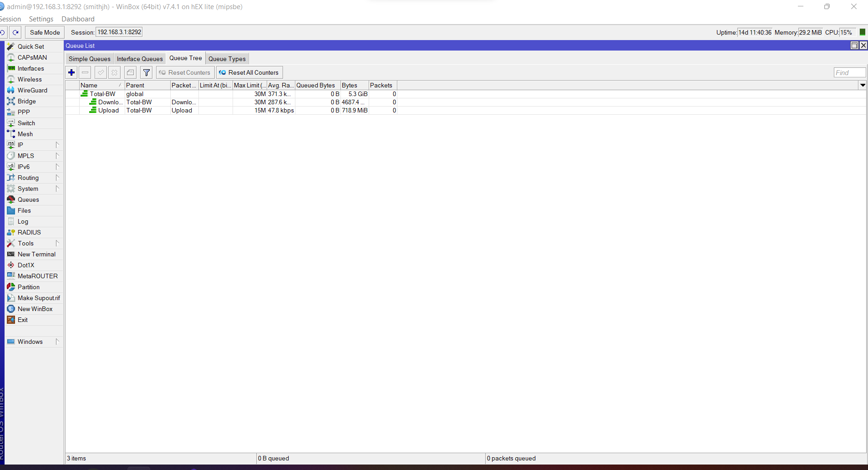Screen dimensions: 868x470
Task: Sort by the Parent column header
Action: (147, 85)
